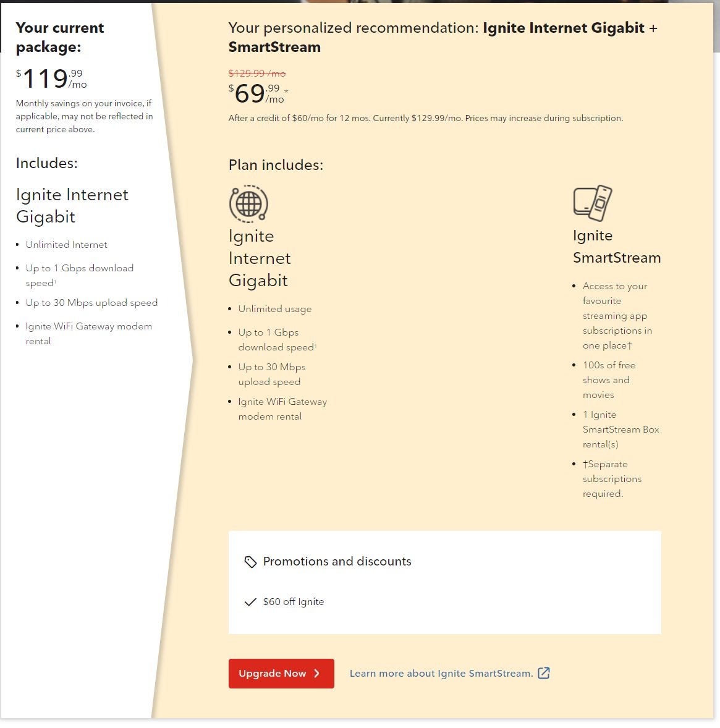Click the $69.99 discounted price display
Image resolution: width=720 pixels, height=728 pixels.
tap(253, 93)
